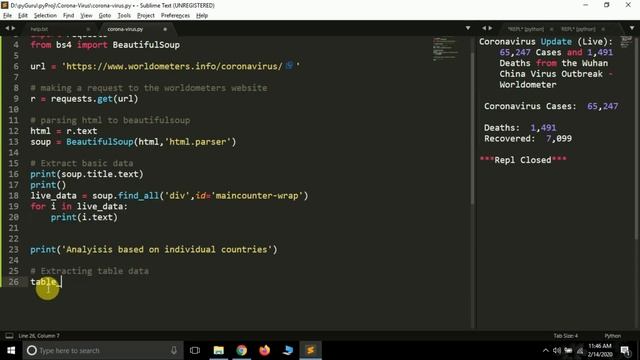Select the corona-virus.py tab
The height and width of the screenshot is (360, 640).
(x=125, y=29)
